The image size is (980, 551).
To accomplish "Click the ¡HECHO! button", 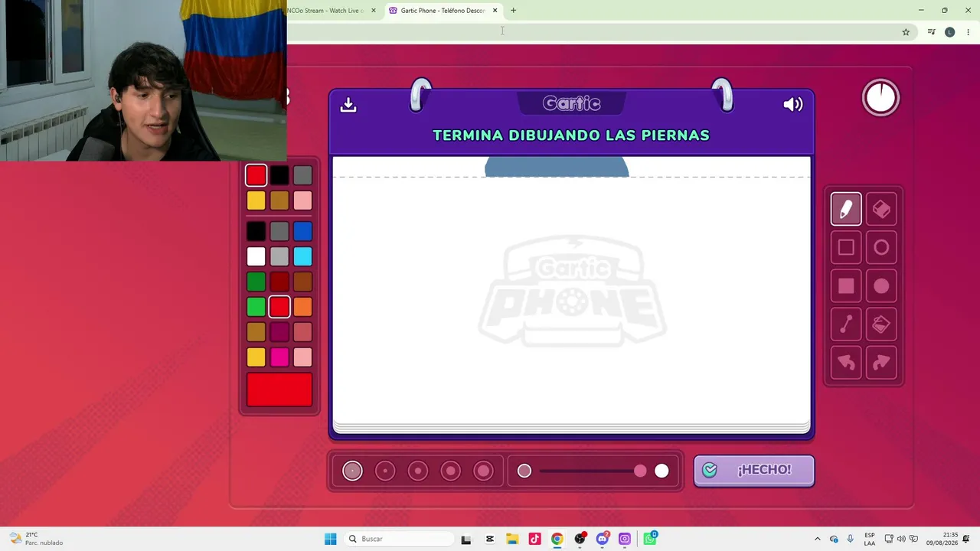I will tap(754, 470).
